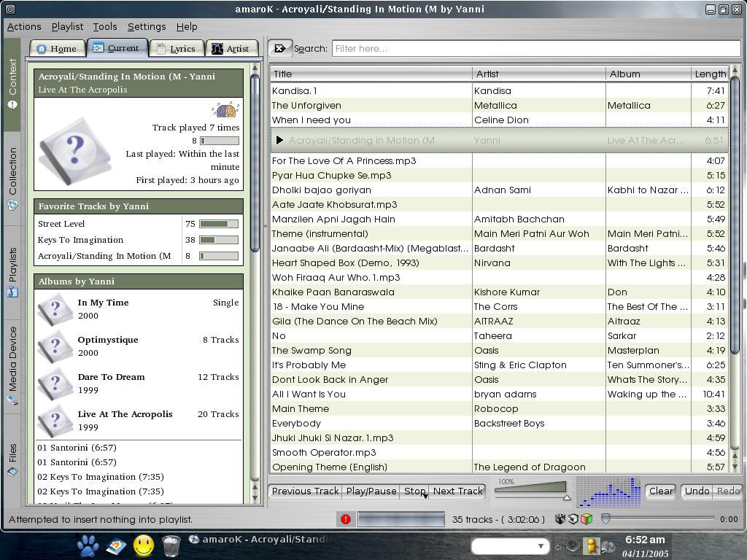Image resolution: width=747 pixels, height=560 pixels.
Task: Click the clear search filter icon
Action: 280,48
